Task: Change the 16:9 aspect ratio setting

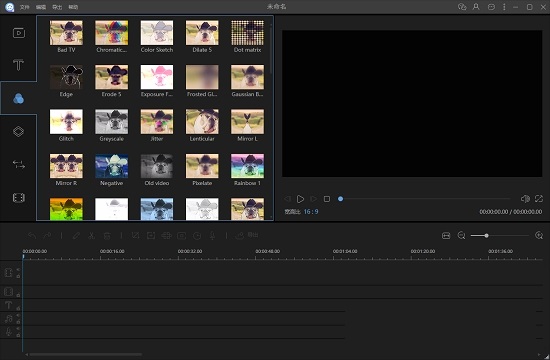Action: coord(311,212)
